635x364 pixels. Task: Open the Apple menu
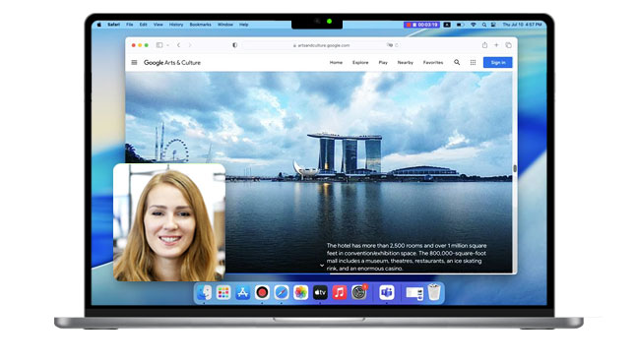click(x=98, y=25)
